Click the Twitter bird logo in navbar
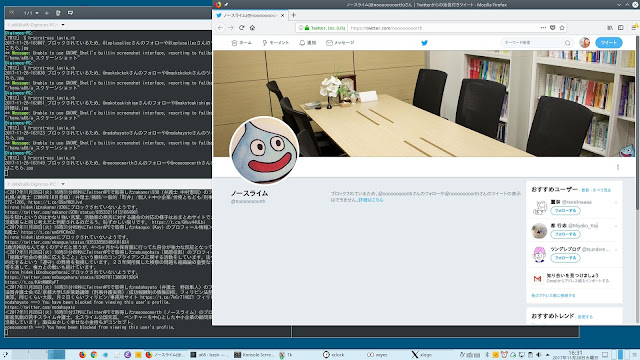This screenshot has height=360, width=640. [x=424, y=42]
